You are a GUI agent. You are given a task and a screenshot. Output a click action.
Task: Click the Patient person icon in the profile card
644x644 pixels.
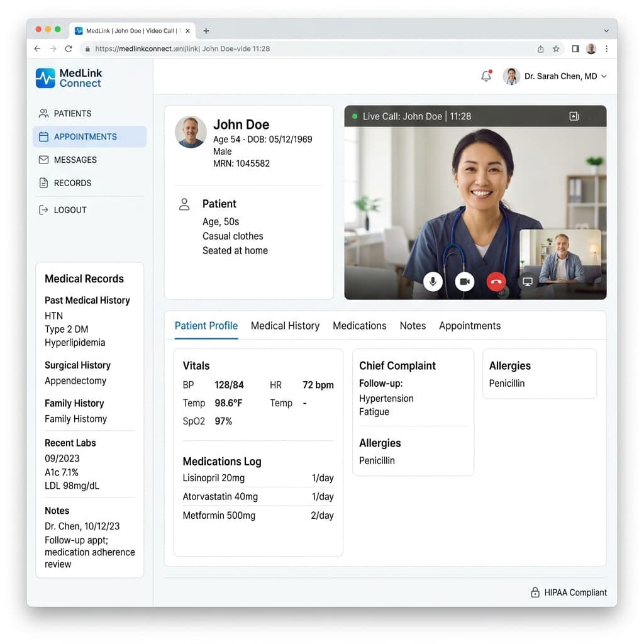tap(184, 204)
